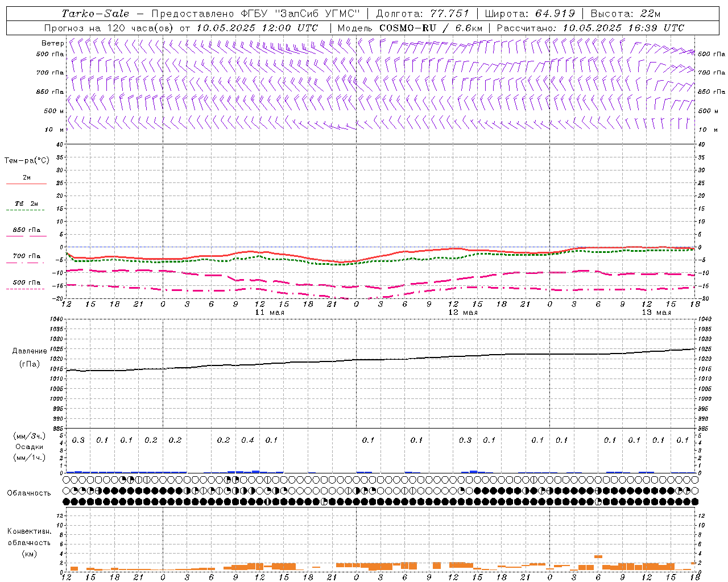
Task: Click "Прогноз на 120 часа(ов)" forecast text
Action: pos(109,28)
